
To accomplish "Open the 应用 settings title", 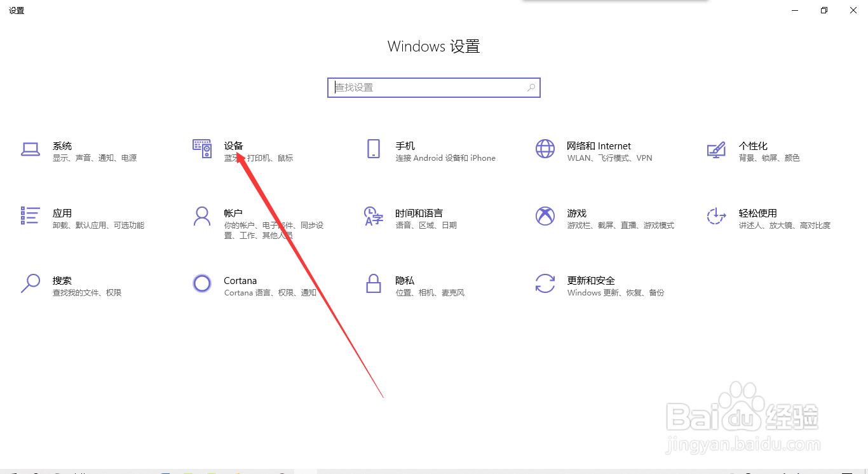I will pos(62,213).
